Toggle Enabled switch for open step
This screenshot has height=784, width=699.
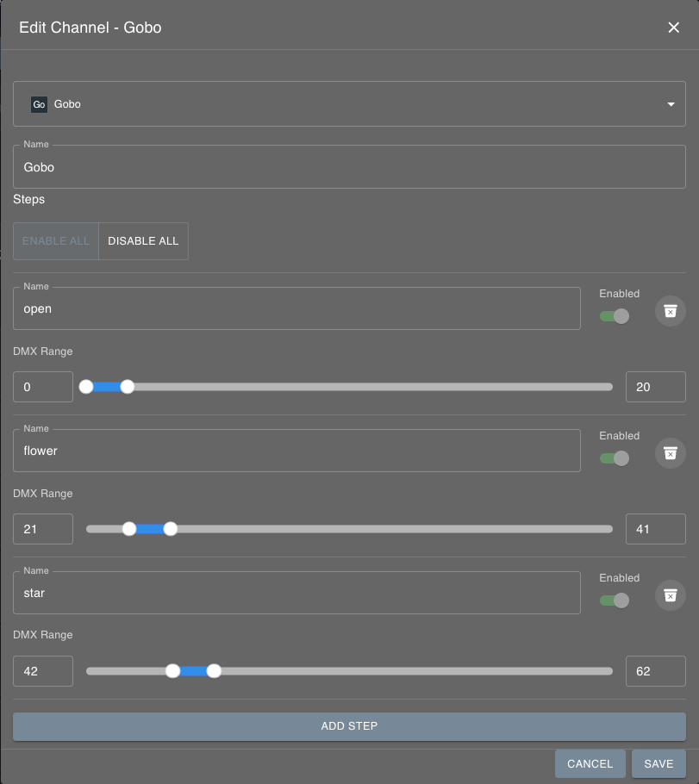point(614,316)
